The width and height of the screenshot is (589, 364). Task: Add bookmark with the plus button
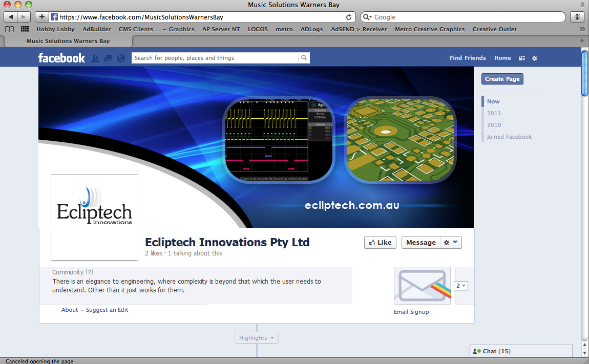(x=41, y=17)
